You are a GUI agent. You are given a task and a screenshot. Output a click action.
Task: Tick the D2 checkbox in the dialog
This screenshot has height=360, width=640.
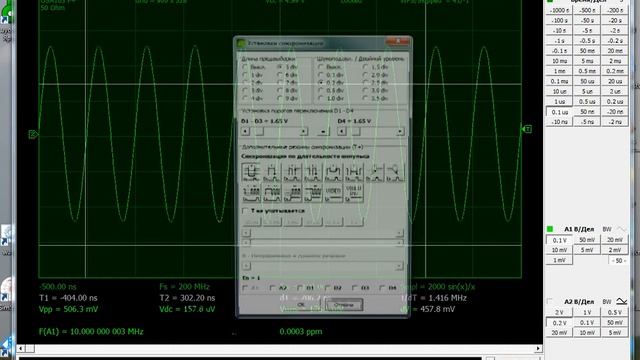click(x=327, y=288)
